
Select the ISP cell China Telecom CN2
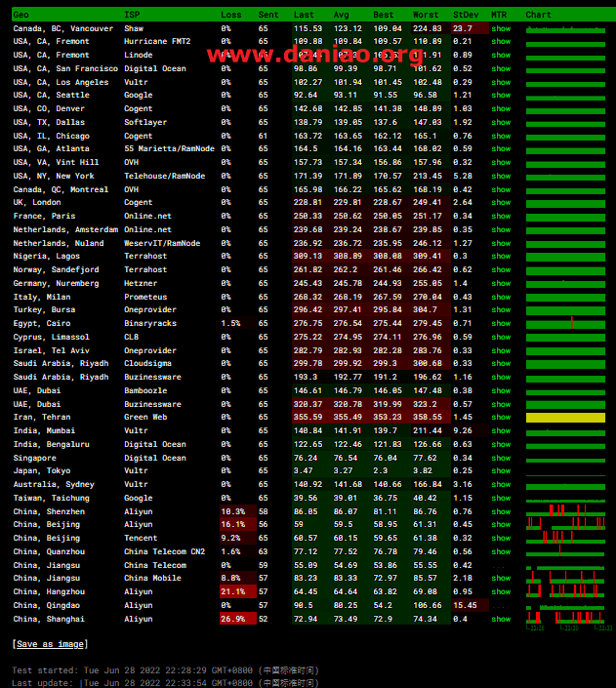click(x=165, y=551)
